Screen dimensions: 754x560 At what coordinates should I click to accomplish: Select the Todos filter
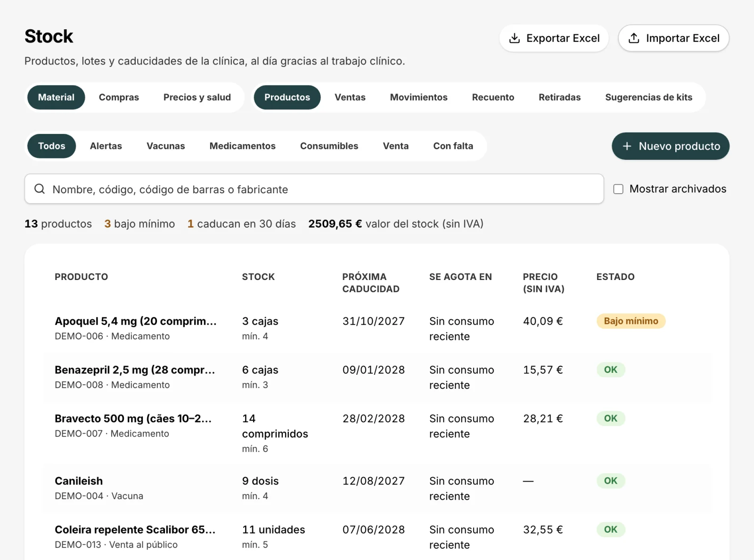52,146
